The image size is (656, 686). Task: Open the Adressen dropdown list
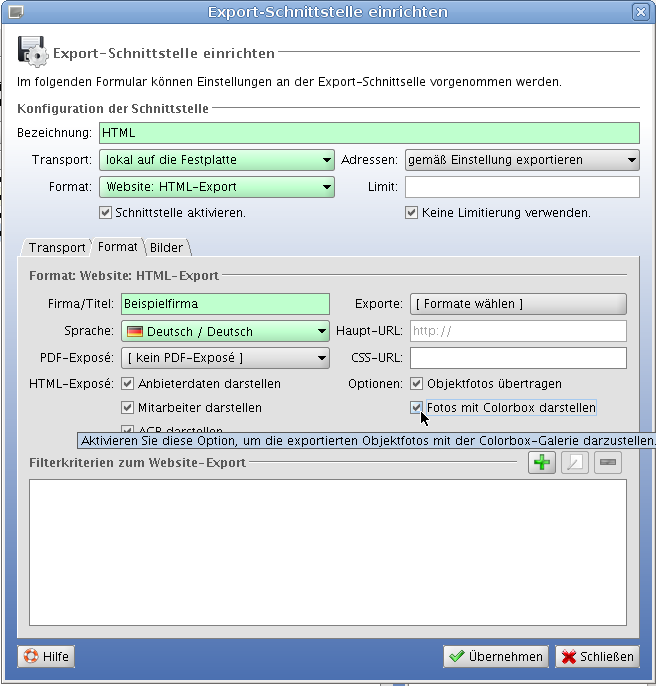[521, 160]
